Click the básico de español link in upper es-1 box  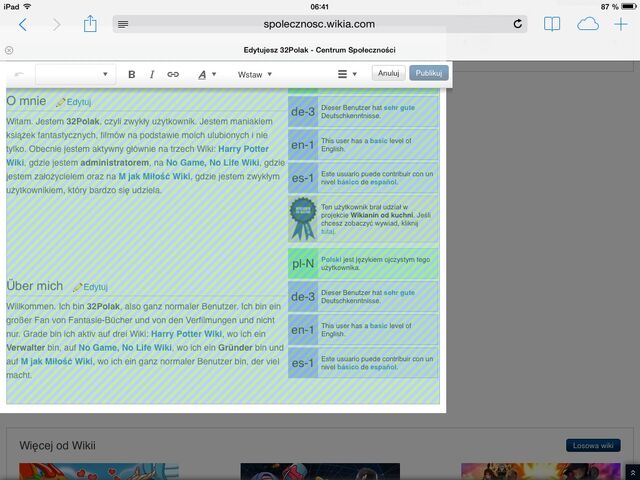pos(367,182)
